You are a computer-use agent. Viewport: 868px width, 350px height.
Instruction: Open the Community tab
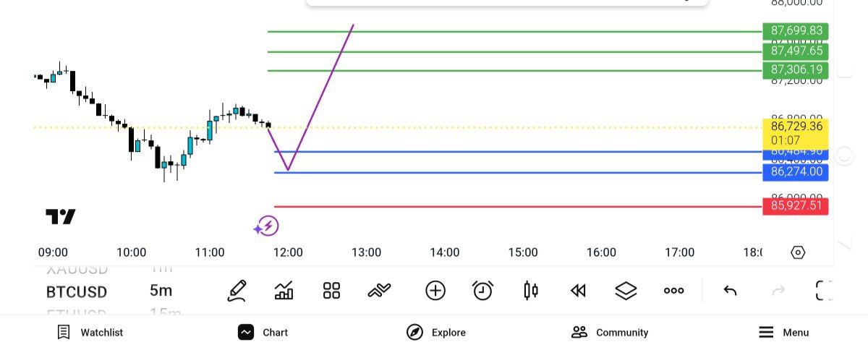[x=609, y=333]
